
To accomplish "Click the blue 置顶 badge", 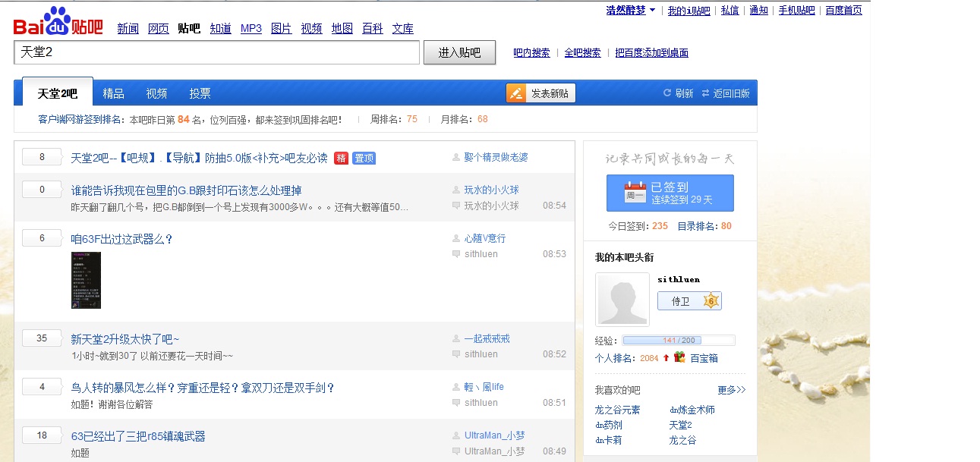I will [364, 158].
